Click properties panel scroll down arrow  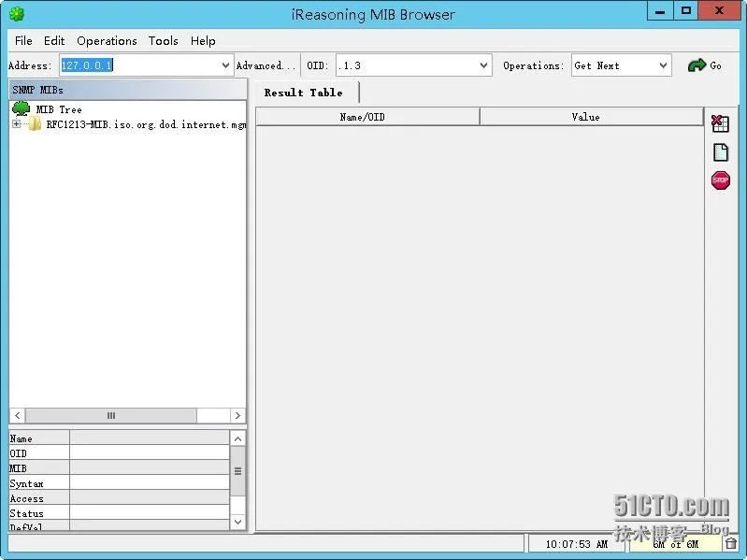[238, 522]
